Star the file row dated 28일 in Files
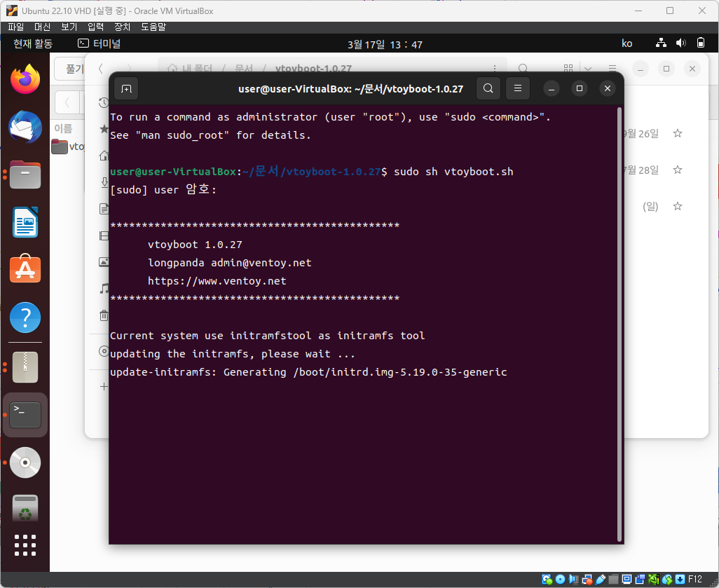This screenshot has width=719, height=588. click(x=677, y=170)
